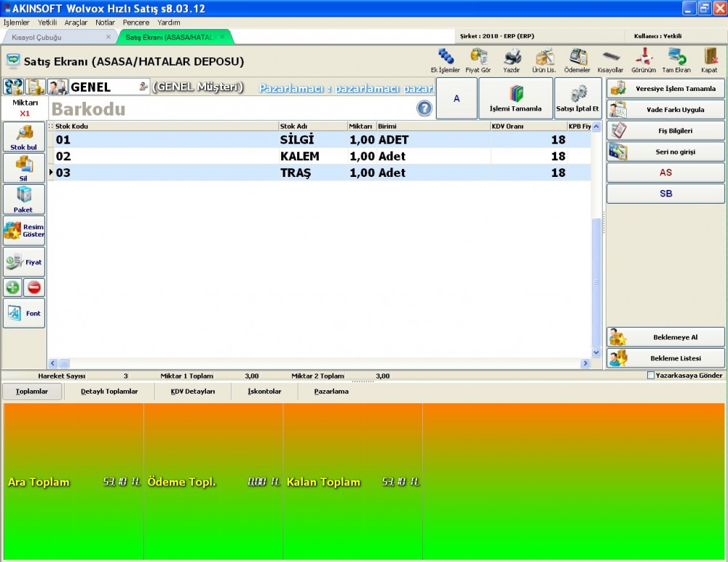Open Ek İşlemler toolbar icon
Screen dimensions: 728x562
coord(445,61)
